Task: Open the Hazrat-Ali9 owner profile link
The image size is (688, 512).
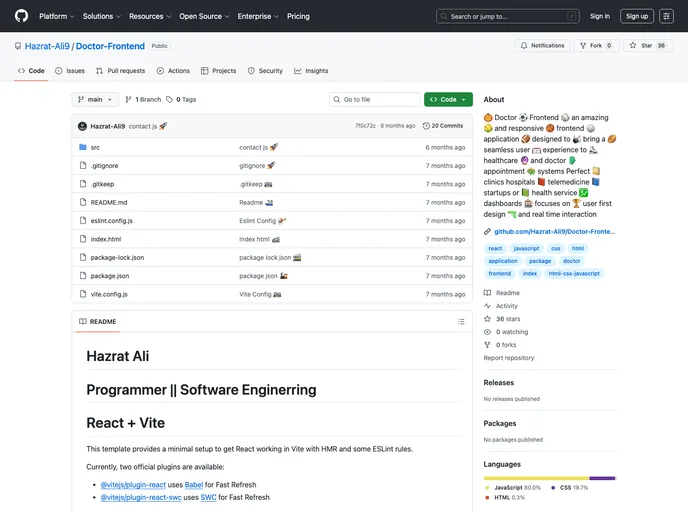Action: pyautogui.click(x=47, y=46)
